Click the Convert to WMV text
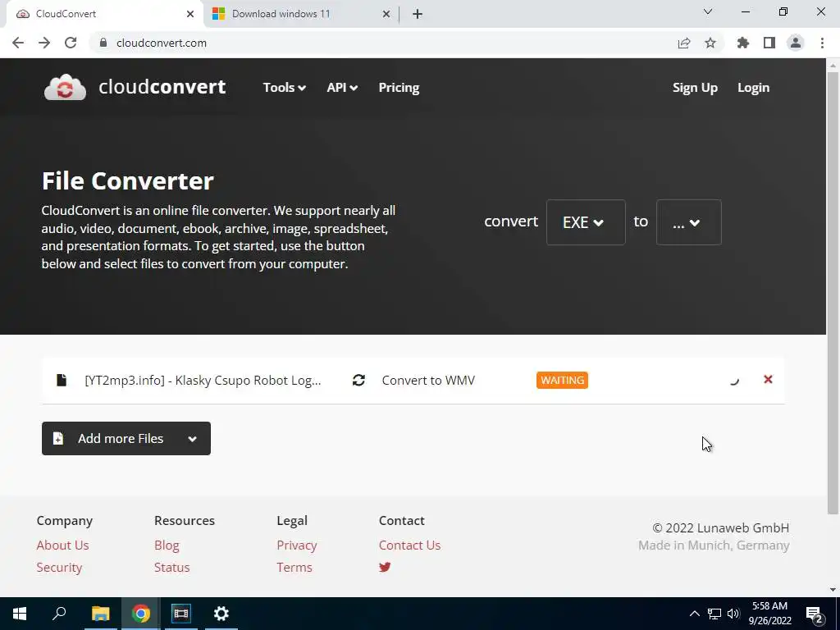The height and width of the screenshot is (630, 840). (x=428, y=380)
